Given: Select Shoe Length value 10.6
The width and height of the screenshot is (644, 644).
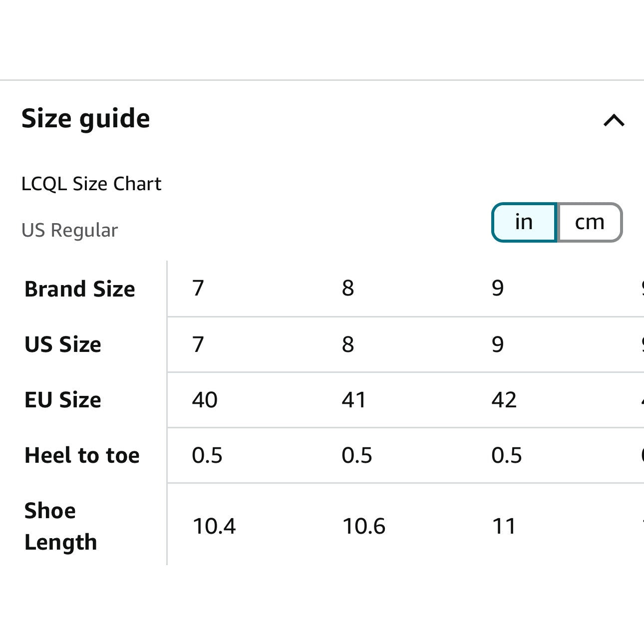Looking at the screenshot, I should (364, 526).
